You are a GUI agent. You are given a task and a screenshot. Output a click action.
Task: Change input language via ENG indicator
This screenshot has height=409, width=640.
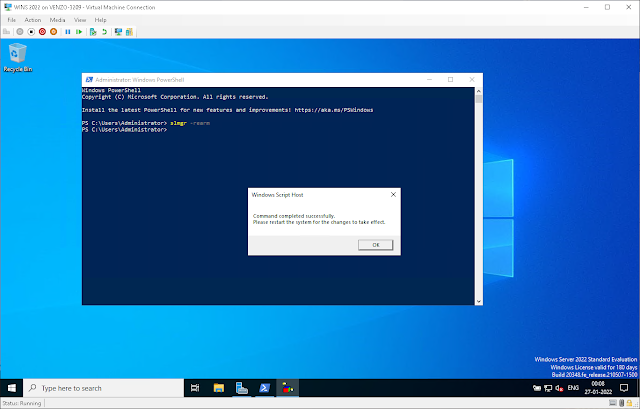[573, 388]
